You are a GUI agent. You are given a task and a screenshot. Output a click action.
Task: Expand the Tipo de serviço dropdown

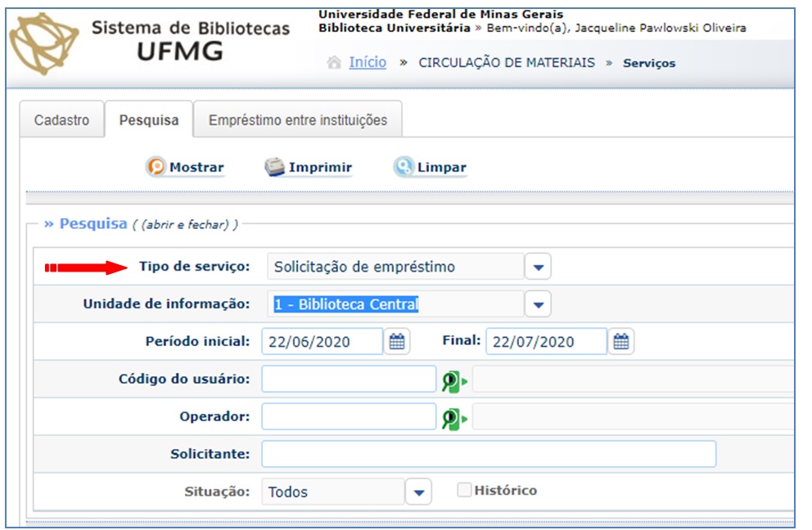coord(538,267)
